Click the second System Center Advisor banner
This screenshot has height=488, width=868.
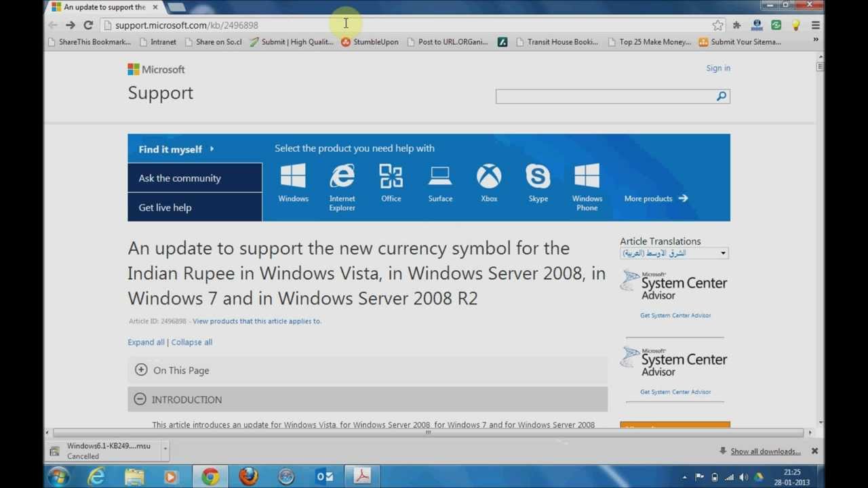click(675, 362)
